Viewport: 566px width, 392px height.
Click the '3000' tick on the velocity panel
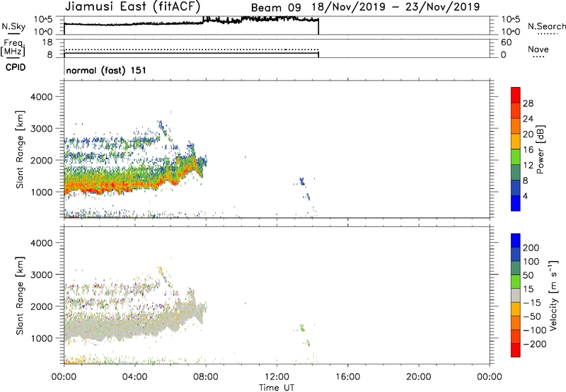click(41, 275)
